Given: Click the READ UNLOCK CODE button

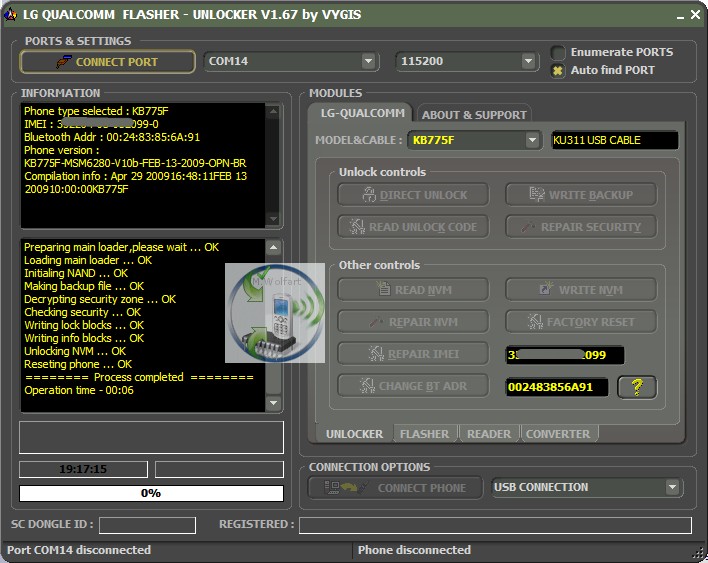Looking at the screenshot, I should (413, 227).
